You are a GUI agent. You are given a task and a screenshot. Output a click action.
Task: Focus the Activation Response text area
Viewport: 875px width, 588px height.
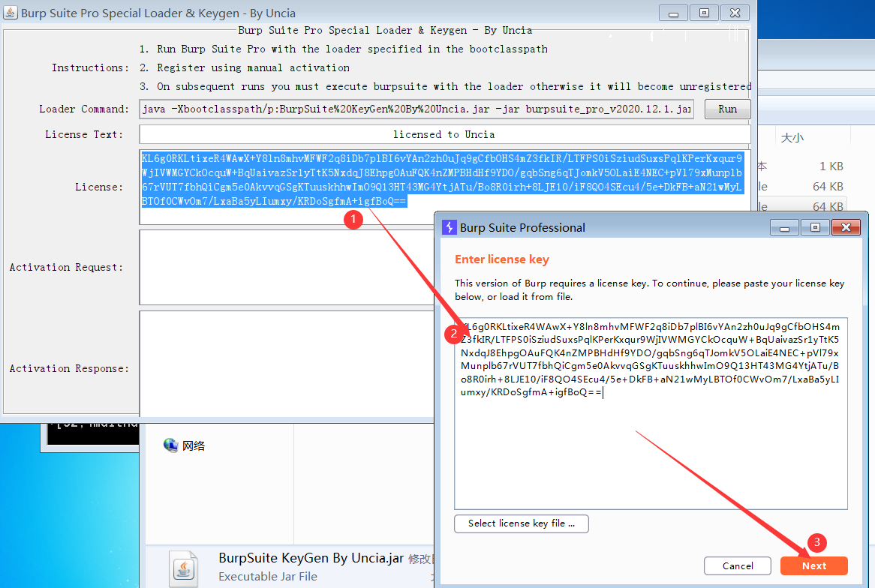(287, 363)
